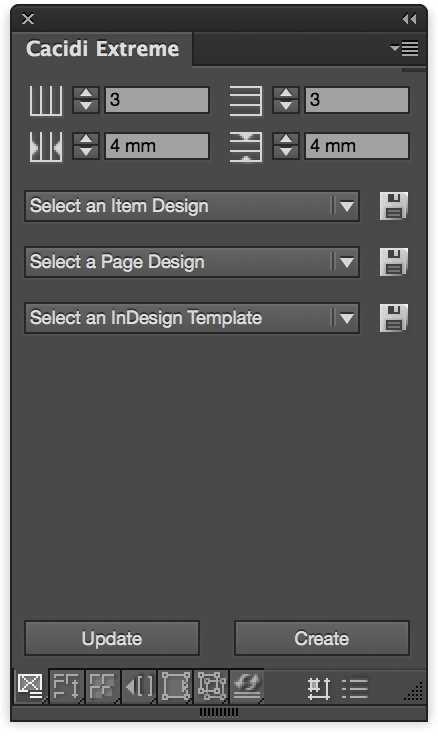The width and height of the screenshot is (438, 736).
Task: Click the Update button
Action: (112, 638)
